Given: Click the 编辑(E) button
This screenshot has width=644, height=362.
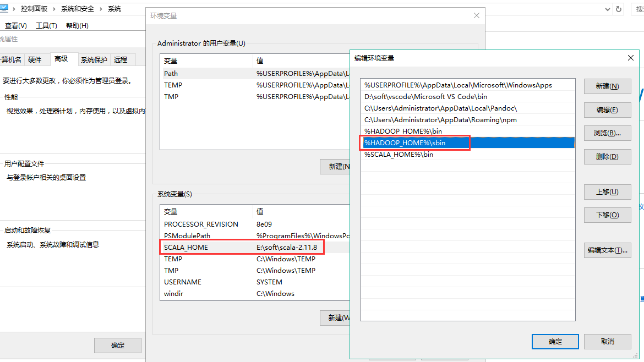Looking at the screenshot, I should (607, 109).
